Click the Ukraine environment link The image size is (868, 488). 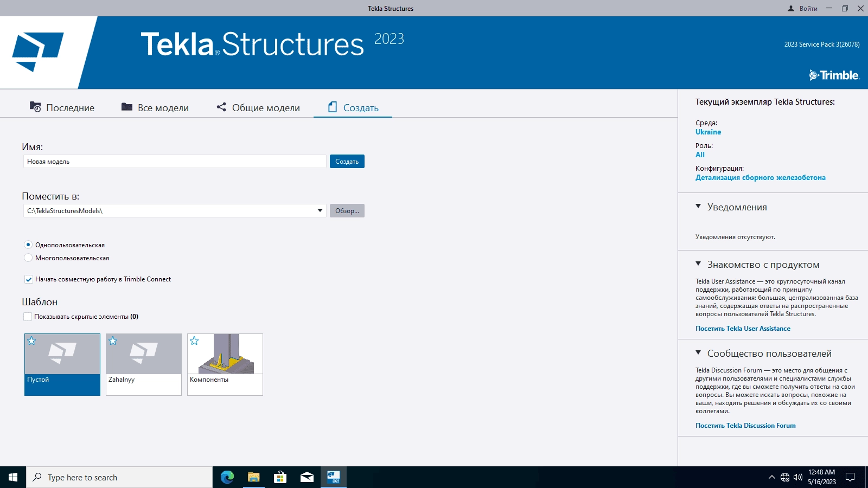pos(709,132)
